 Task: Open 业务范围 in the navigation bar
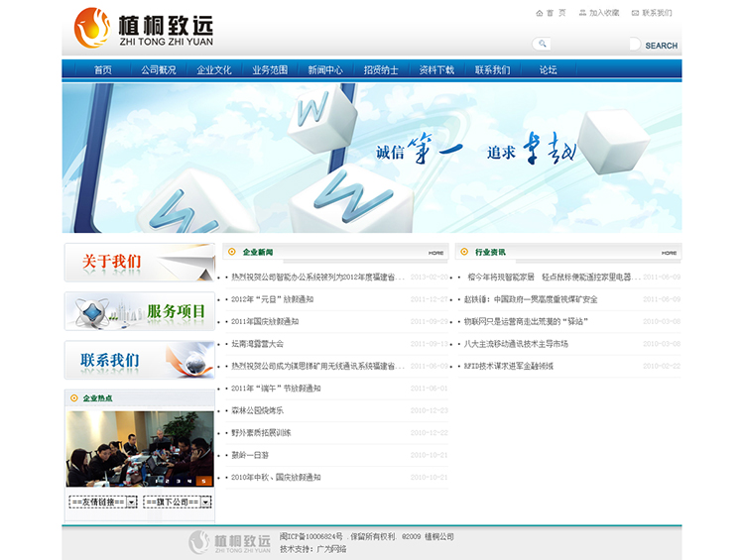[x=270, y=70]
